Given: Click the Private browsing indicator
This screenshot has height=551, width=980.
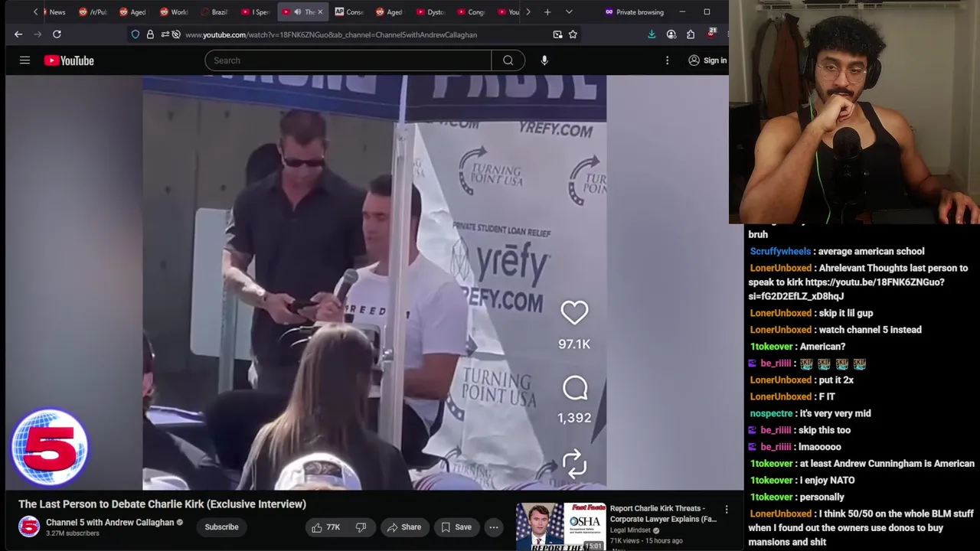Looking at the screenshot, I should point(634,12).
